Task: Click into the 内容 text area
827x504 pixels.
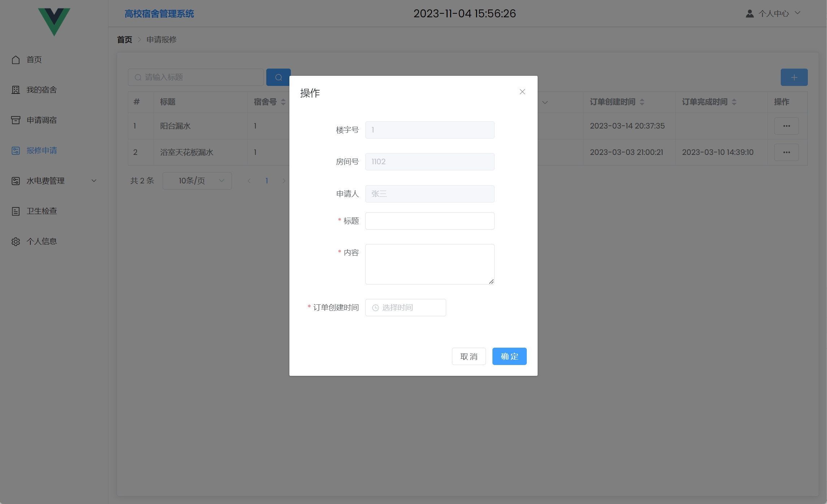Action: (430, 264)
